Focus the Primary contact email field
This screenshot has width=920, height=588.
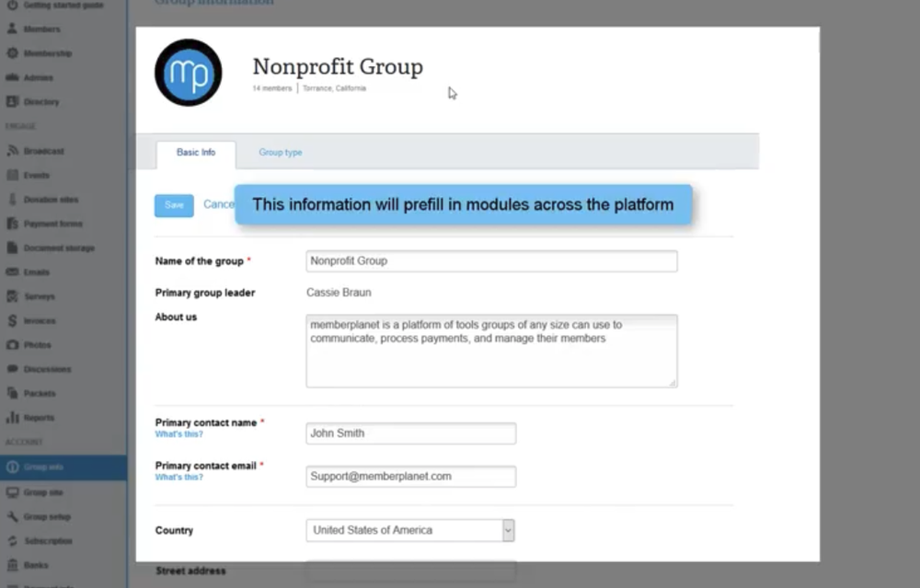pos(410,477)
